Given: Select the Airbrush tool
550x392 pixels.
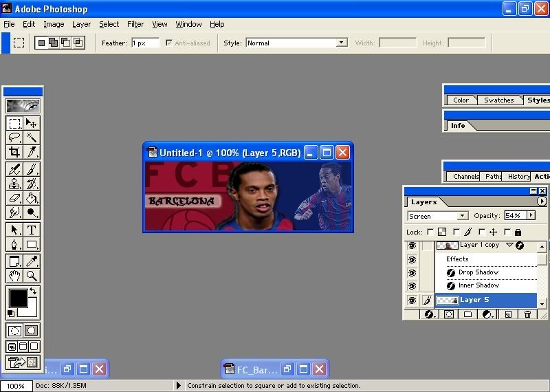Looking at the screenshot, I should click(x=14, y=169).
